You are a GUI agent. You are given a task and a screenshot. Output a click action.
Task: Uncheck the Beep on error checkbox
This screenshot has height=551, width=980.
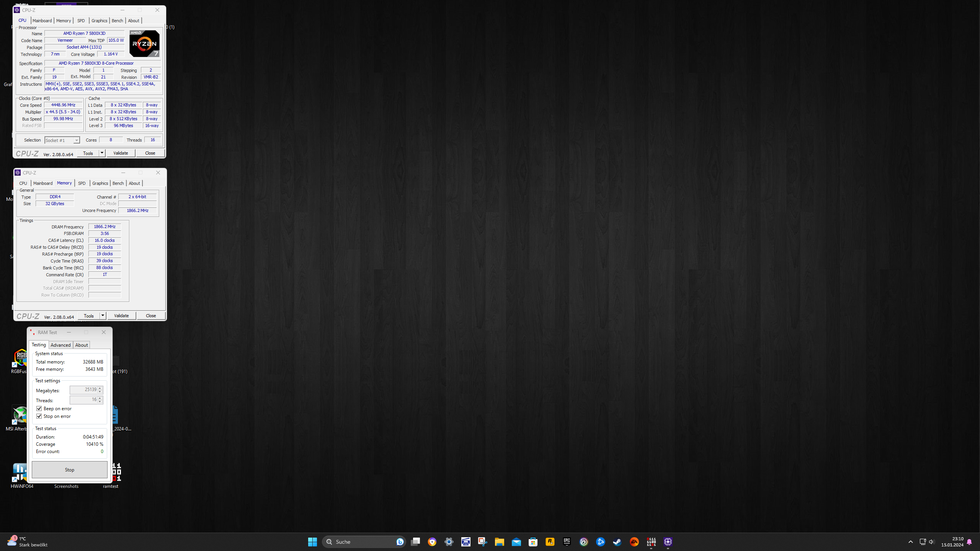(x=39, y=409)
